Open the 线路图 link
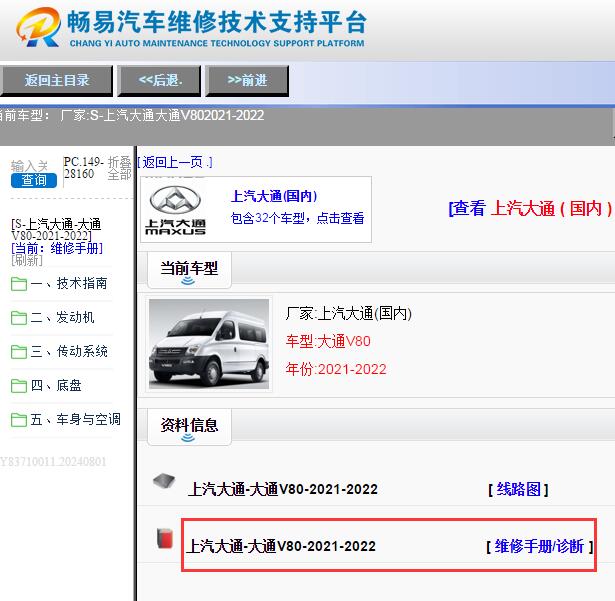The height and width of the screenshot is (601, 615). pyautogui.click(x=519, y=489)
